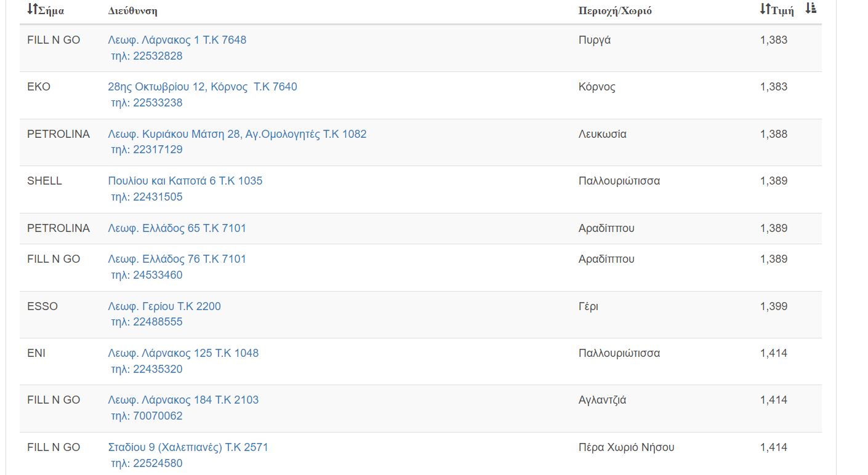Open the Λεωφ. Κυριάκου Μάτση 28 address link
The image size is (868, 475).
click(x=237, y=134)
